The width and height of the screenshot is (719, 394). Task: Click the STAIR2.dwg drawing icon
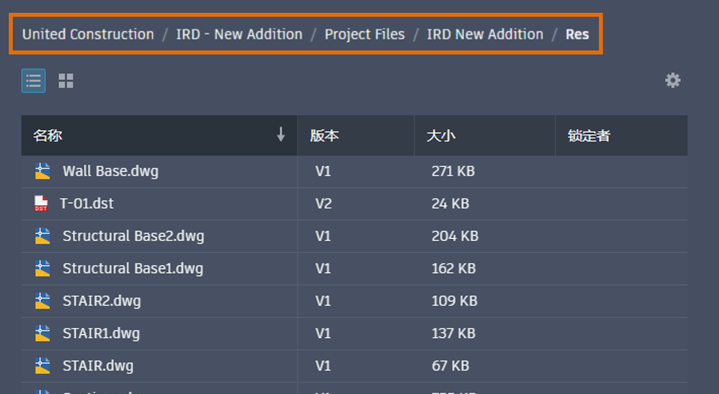coord(43,301)
